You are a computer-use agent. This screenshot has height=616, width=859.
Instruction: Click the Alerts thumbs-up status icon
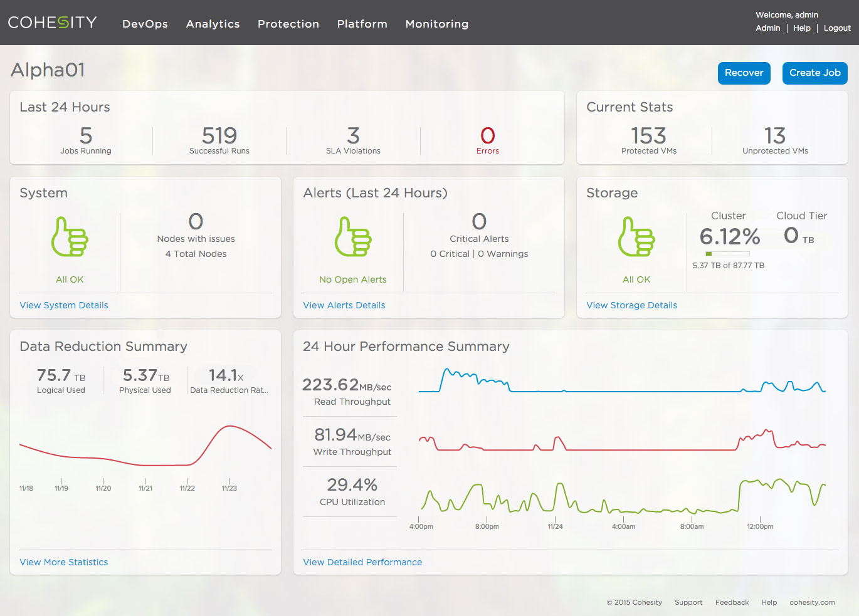[x=353, y=237]
